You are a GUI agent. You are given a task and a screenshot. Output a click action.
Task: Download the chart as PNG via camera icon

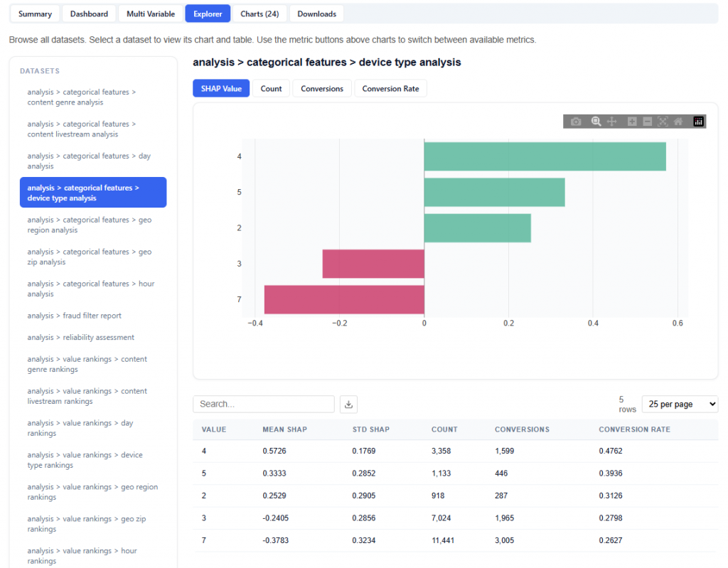tap(576, 122)
